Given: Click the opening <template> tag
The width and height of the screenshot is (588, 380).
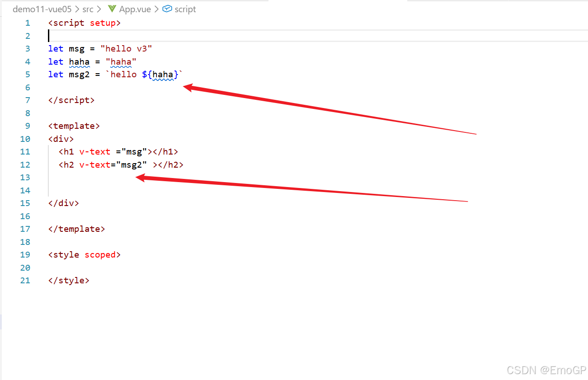Looking at the screenshot, I should tap(74, 126).
